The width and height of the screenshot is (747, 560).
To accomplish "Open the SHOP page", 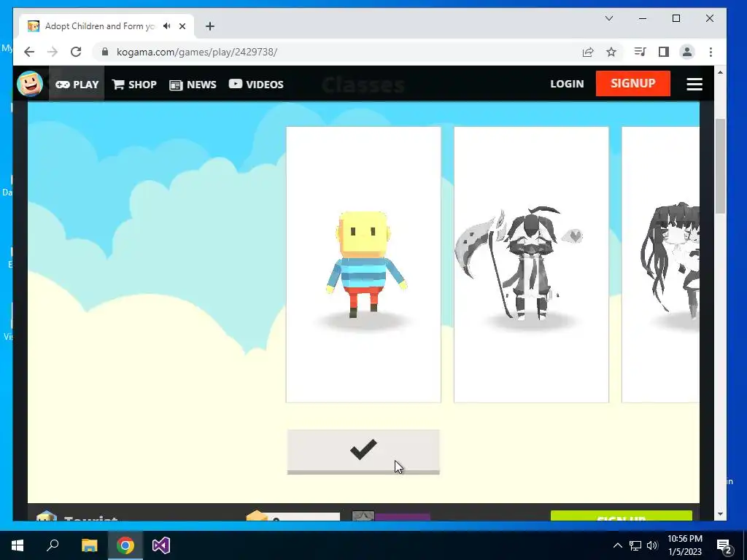I will 134,85.
